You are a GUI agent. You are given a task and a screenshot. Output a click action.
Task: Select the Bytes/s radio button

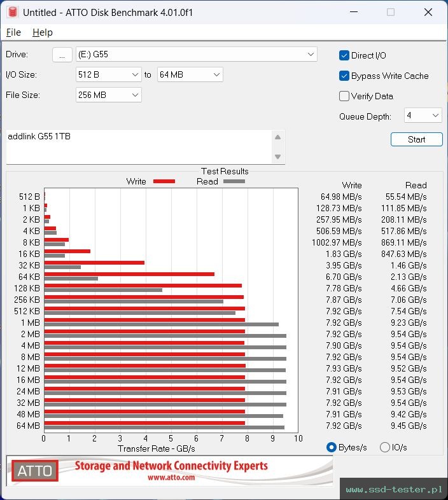(332, 447)
